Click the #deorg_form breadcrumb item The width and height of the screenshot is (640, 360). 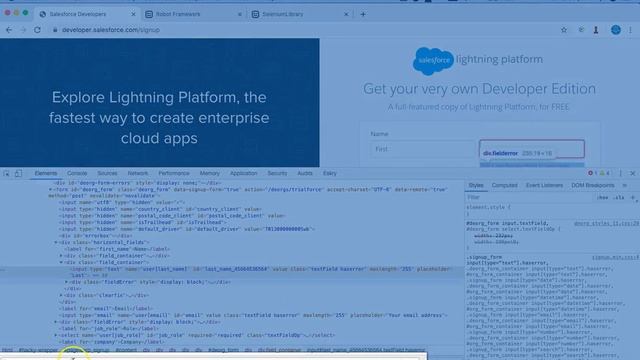click(x=223, y=350)
